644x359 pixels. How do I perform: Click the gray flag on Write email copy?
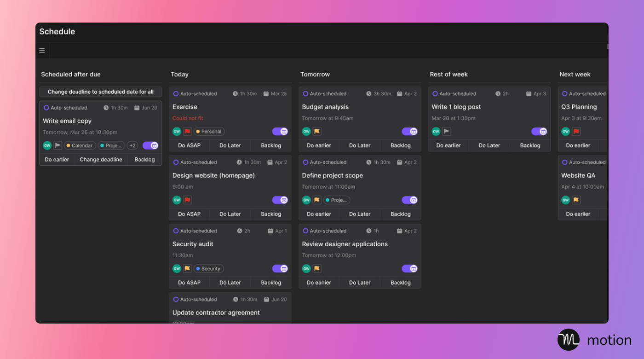pos(57,145)
